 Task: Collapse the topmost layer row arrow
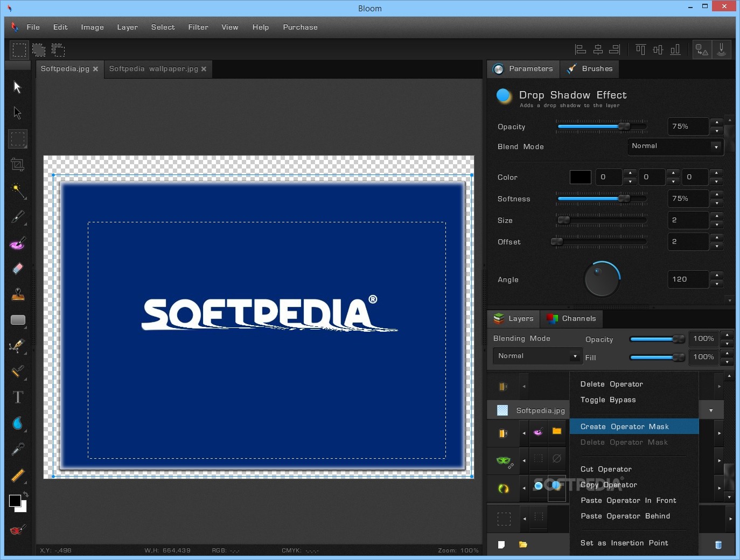tap(523, 386)
